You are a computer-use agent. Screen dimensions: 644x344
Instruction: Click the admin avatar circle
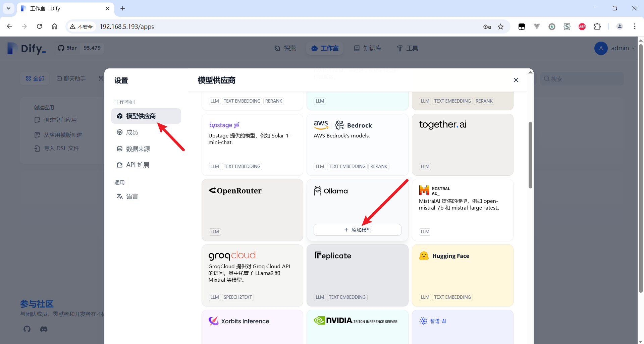point(601,48)
